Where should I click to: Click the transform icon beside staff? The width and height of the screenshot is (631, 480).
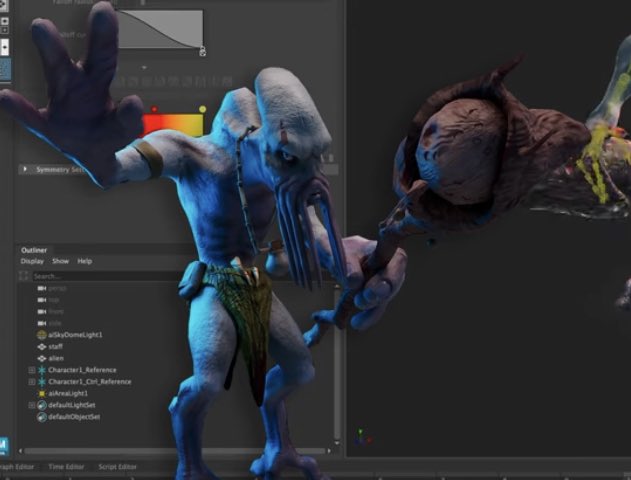coord(42,346)
